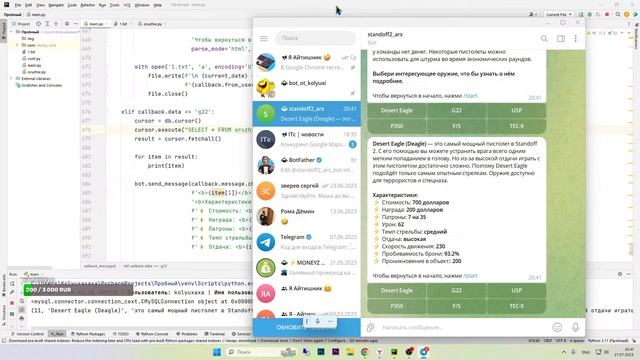Switch to the main.py editor tab
The width and height of the screenshot is (640, 360).
(x=96, y=24)
